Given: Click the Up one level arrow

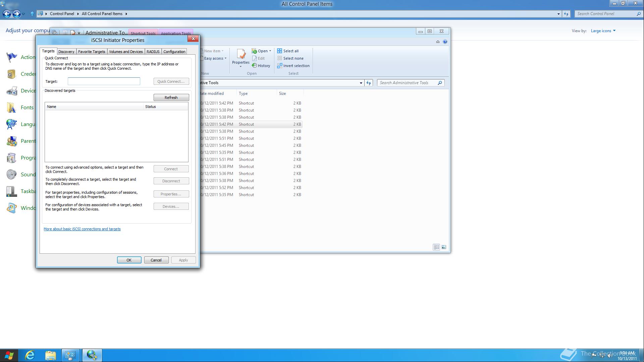Looking at the screenshot, I should pos(32,14).
